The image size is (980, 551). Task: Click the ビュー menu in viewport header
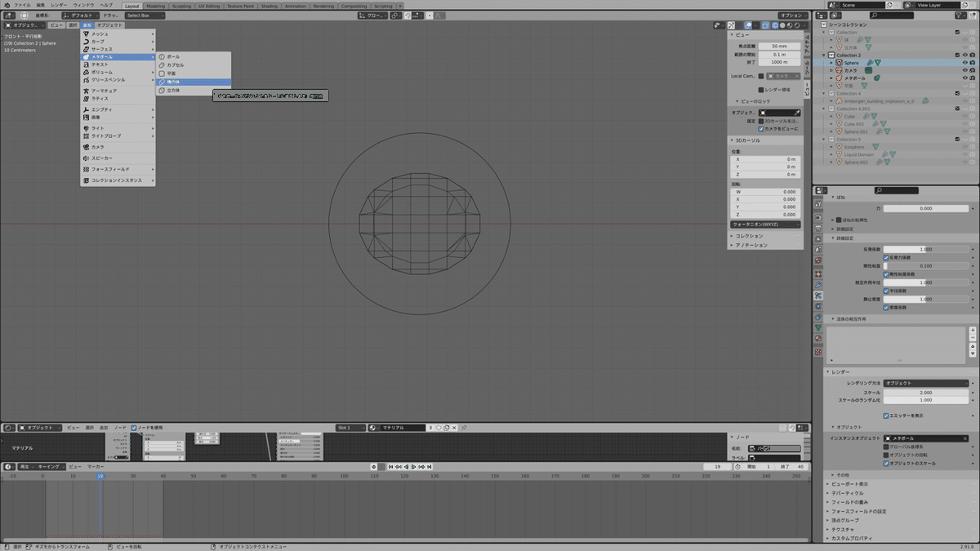coord(56,25)
